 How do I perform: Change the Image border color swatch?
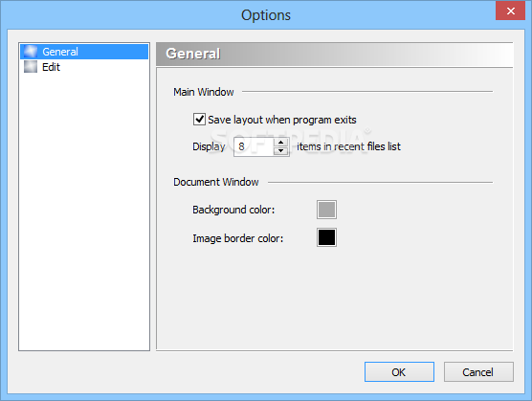click(x=326, y=237)
